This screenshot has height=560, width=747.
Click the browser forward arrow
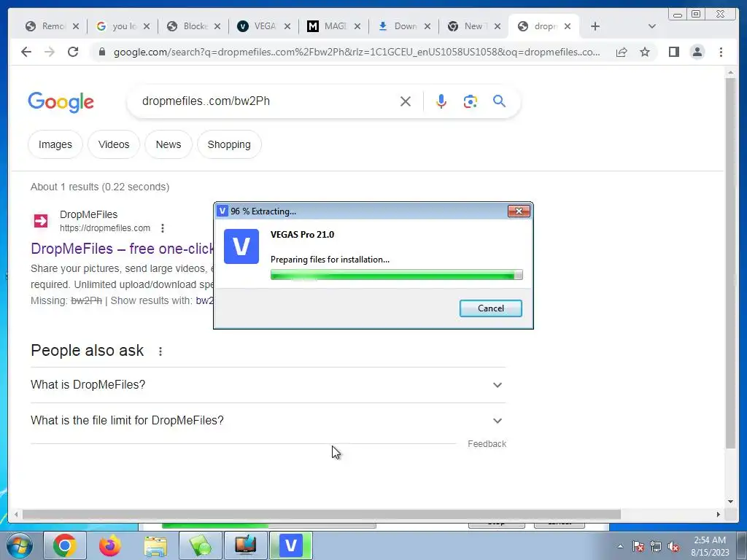50,52
